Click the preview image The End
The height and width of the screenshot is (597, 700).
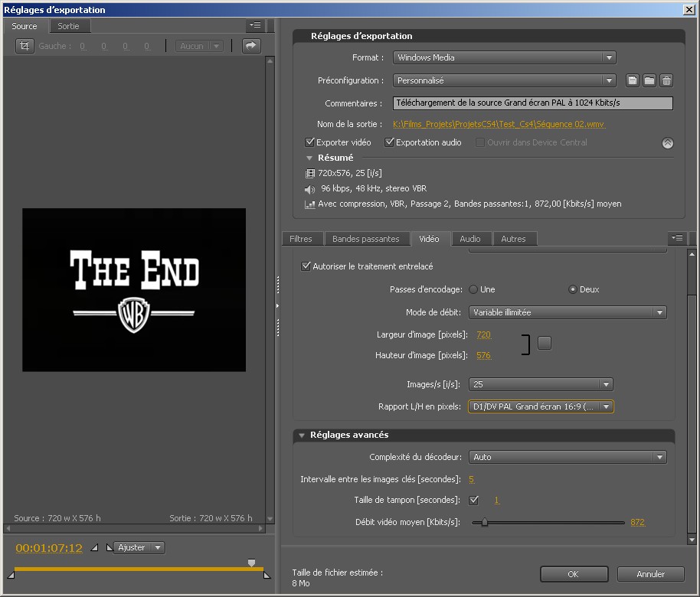pyautogui.click(x=134, y=289)
